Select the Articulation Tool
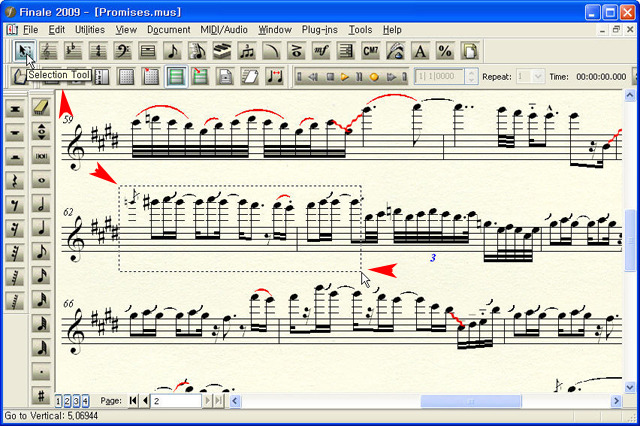This screenshot has width=640, height=426. pyautogui.click(x=296, y=51)
